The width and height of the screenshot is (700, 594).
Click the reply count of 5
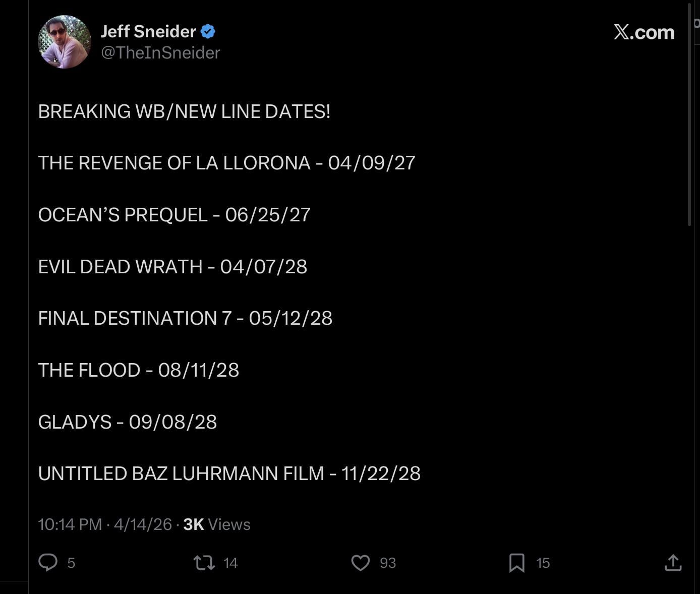(x=71, y=563)
